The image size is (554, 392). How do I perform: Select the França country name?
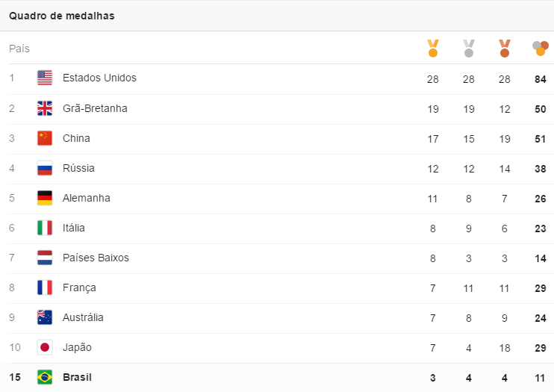coord(79,287)
